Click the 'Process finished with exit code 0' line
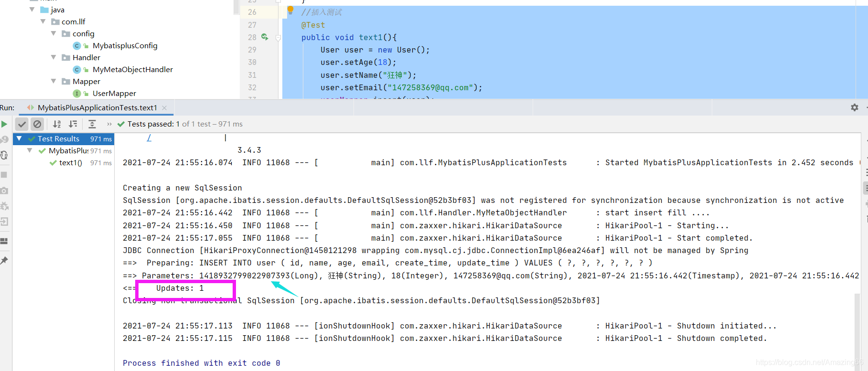Screen dimensions: 868x371 [201, 363]
